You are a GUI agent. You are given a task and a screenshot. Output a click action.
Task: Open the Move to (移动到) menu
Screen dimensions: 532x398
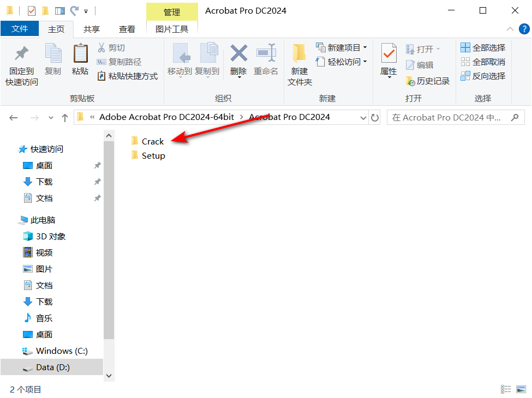coord(180,61)
